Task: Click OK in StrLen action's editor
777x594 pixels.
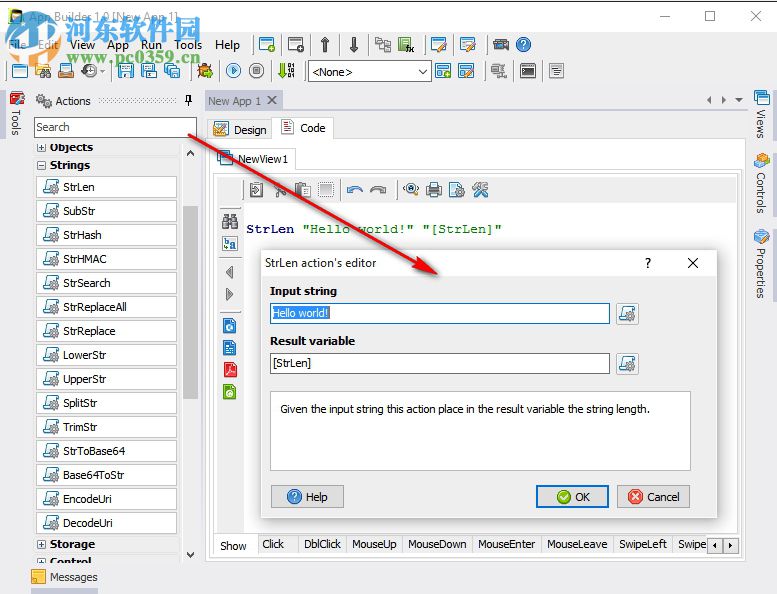Action: (572, 496)
